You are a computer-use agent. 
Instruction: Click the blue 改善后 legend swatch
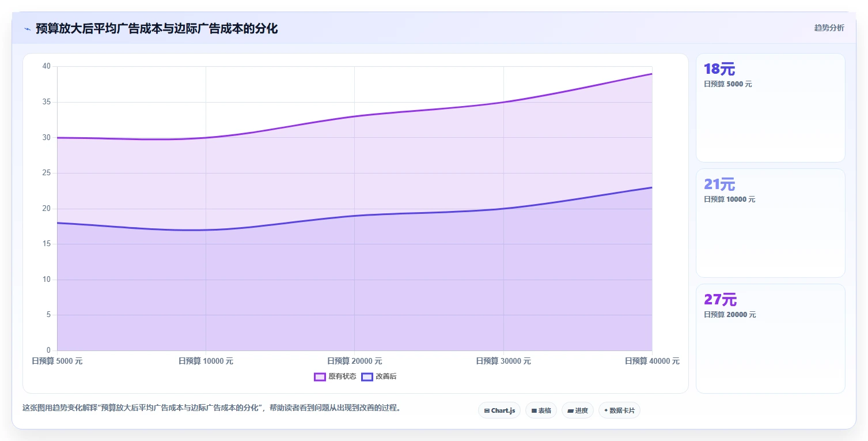[x=367, y=377]
